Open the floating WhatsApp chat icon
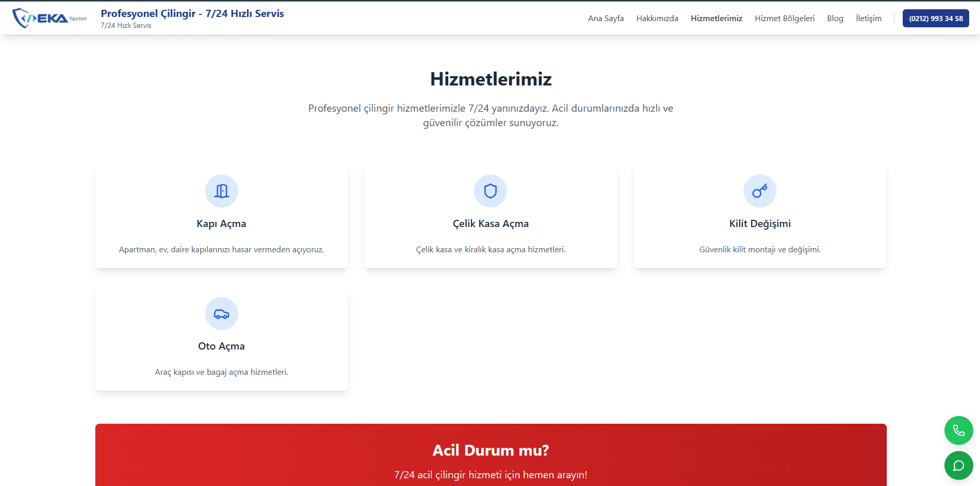Screen dimensions: 980x486 pyautogui.click(x=958, y=465)
